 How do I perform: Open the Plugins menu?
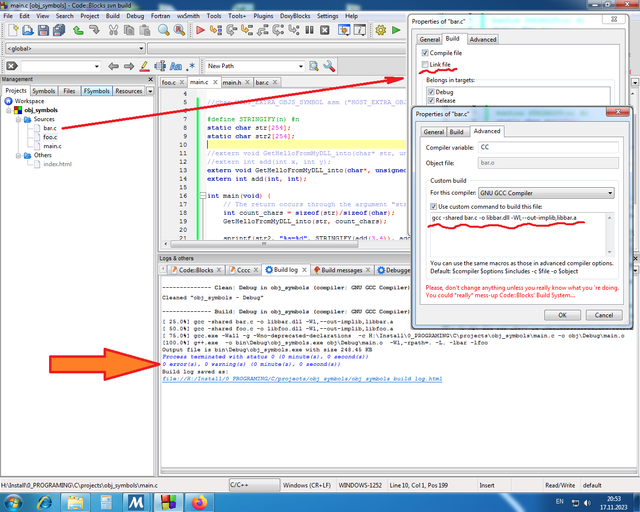coord(263,16)
